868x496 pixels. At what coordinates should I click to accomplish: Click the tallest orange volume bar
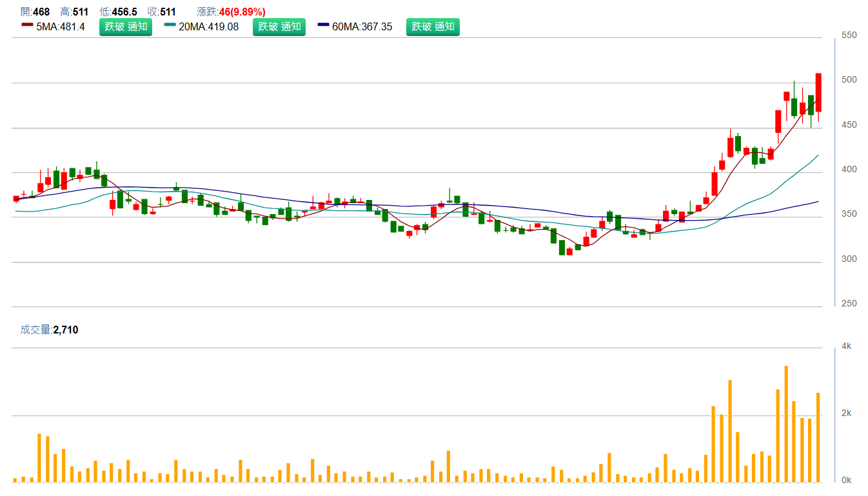[x=786, y=424]
